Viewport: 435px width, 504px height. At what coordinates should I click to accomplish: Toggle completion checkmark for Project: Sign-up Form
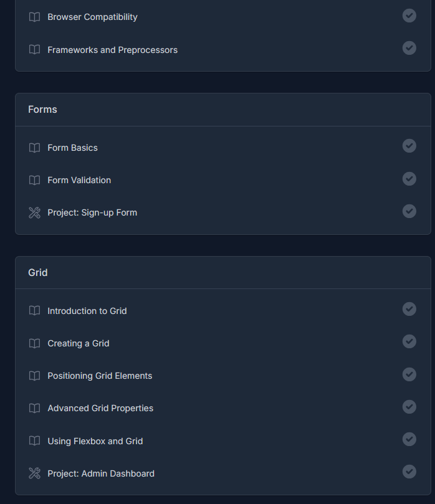409,211
